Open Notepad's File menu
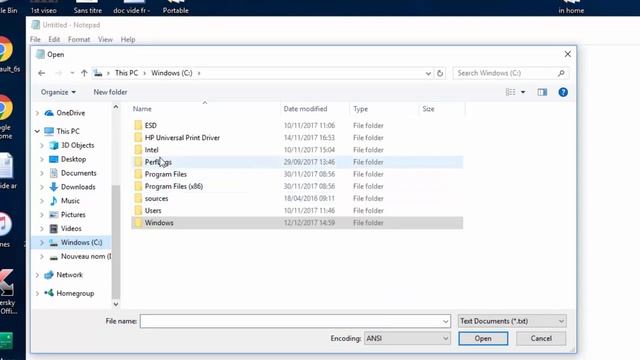Viewport: 640px width, 360px height. (x=35, y=40)
